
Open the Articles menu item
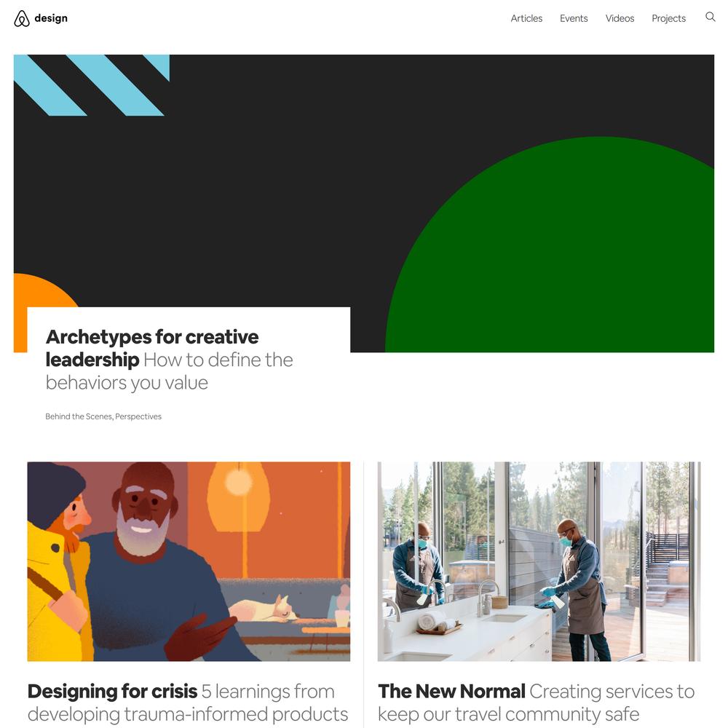tap(526, 18)
